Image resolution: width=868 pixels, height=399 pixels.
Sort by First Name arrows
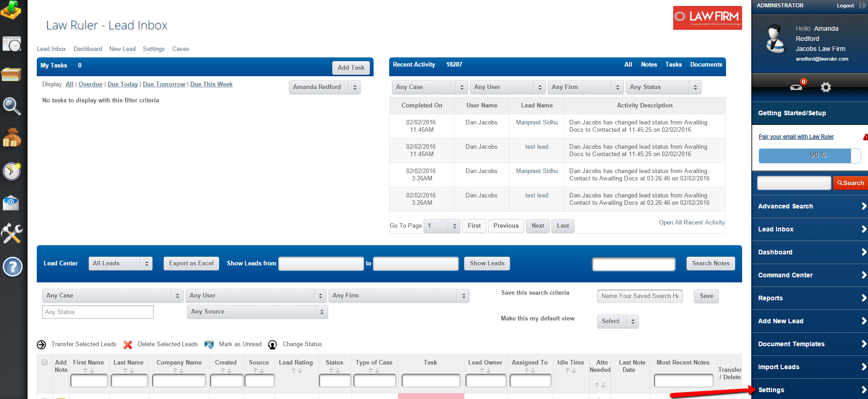click(89, 371)
